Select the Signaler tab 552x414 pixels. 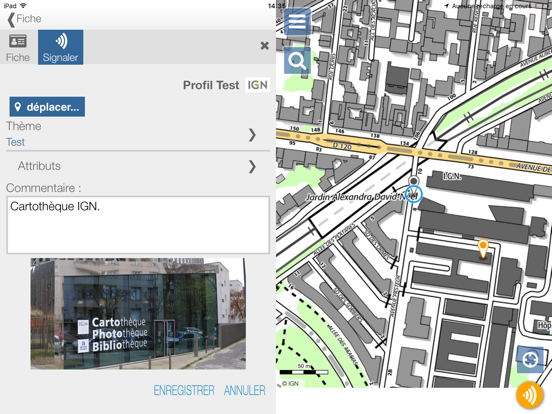click(61, 48)
